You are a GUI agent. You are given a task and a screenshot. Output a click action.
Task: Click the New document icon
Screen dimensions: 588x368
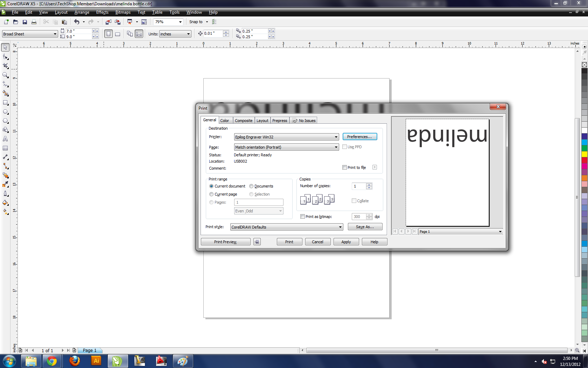[x=6, y=22]
